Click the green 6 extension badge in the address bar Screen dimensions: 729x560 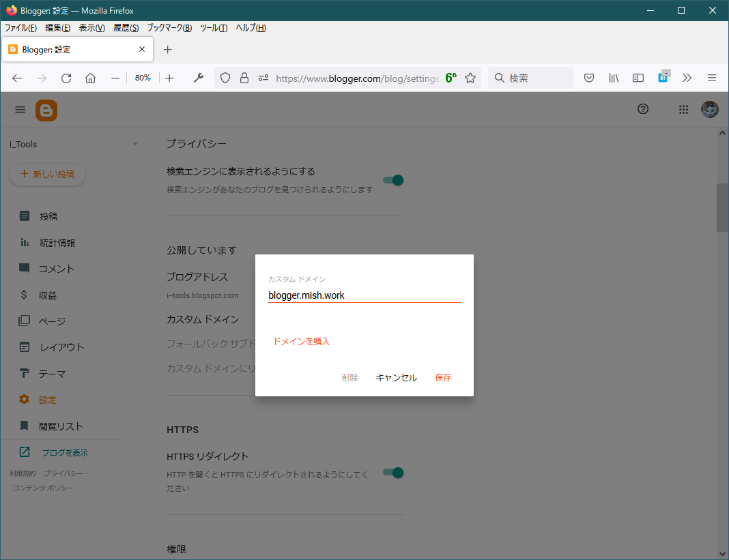451,78
